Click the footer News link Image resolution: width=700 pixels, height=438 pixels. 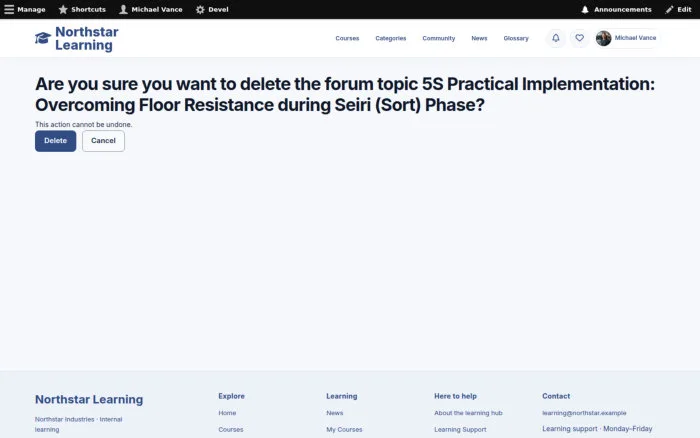[334, 413]
